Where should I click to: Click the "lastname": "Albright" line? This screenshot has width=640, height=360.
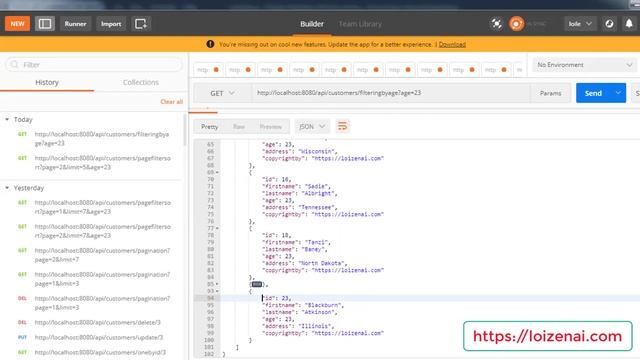coord(300,193)
